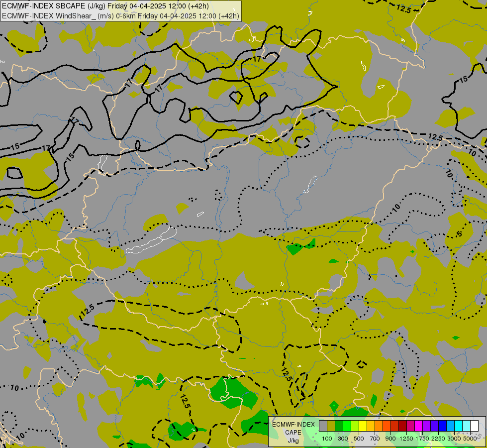The width and height of the screenshot is (487, 448).
Task: Click the 500 value in legend scale
Action: pos(359,439)
